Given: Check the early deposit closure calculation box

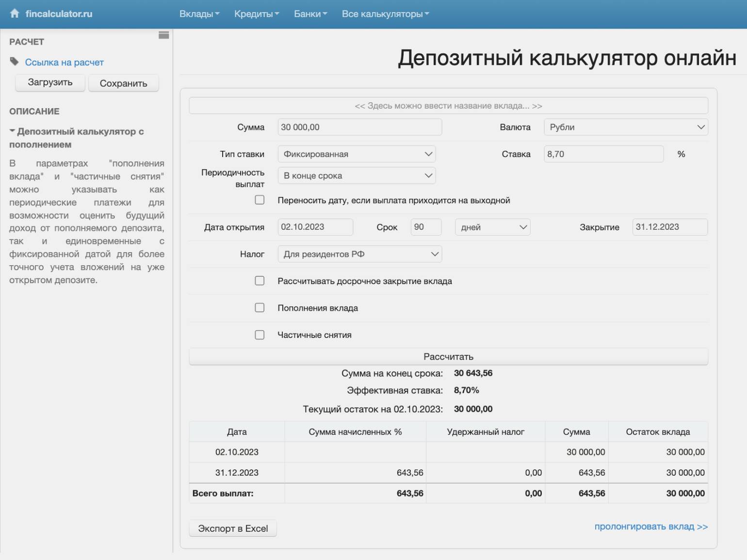Looking at the screenshot, I should [260, 281].
